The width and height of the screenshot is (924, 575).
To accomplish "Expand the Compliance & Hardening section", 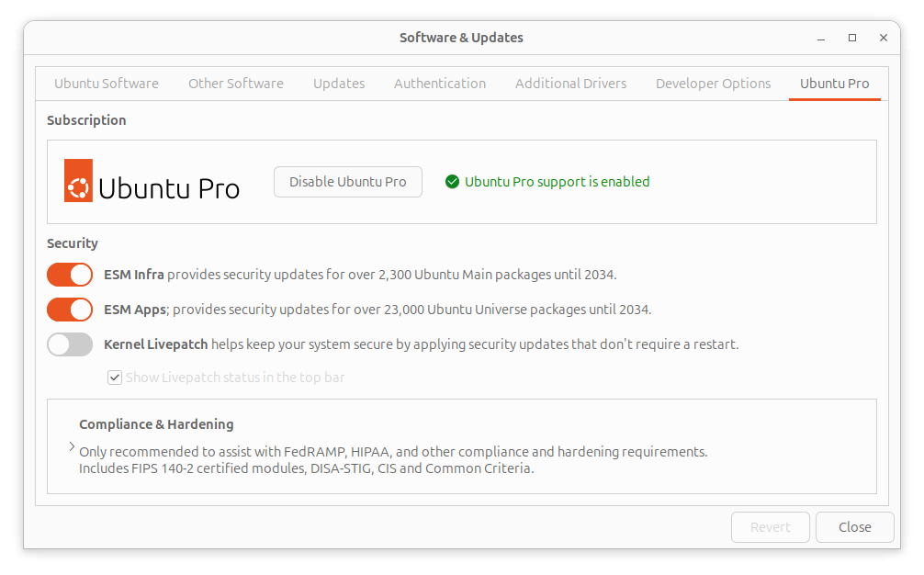I will (72, 446).
